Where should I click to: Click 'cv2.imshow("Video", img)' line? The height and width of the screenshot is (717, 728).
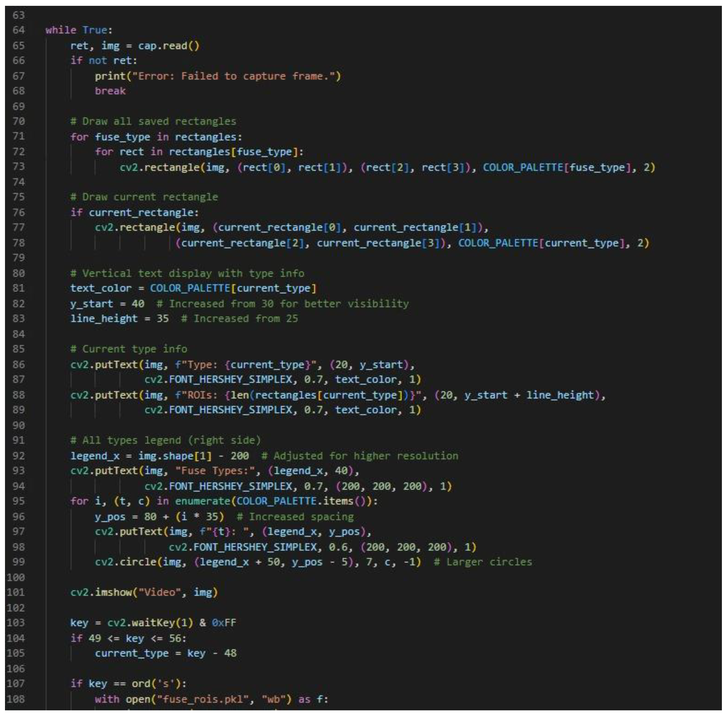(x=144, y=593)
